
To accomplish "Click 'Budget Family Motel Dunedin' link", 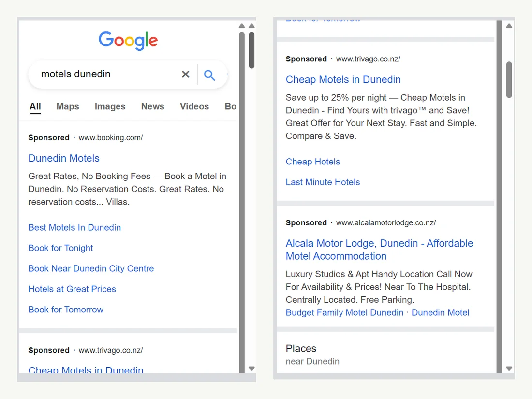I will tap(344, 312).
